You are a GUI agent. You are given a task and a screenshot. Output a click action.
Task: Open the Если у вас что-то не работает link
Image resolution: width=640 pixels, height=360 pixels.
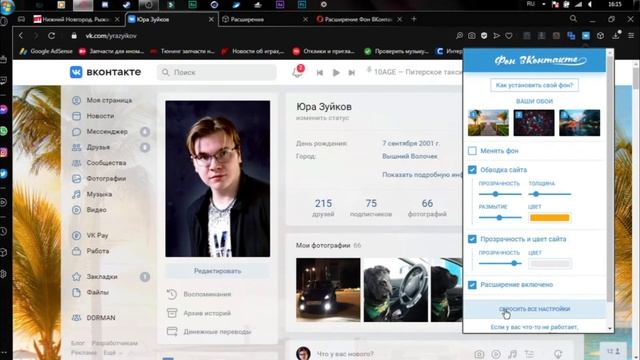(x=534, y=327)
